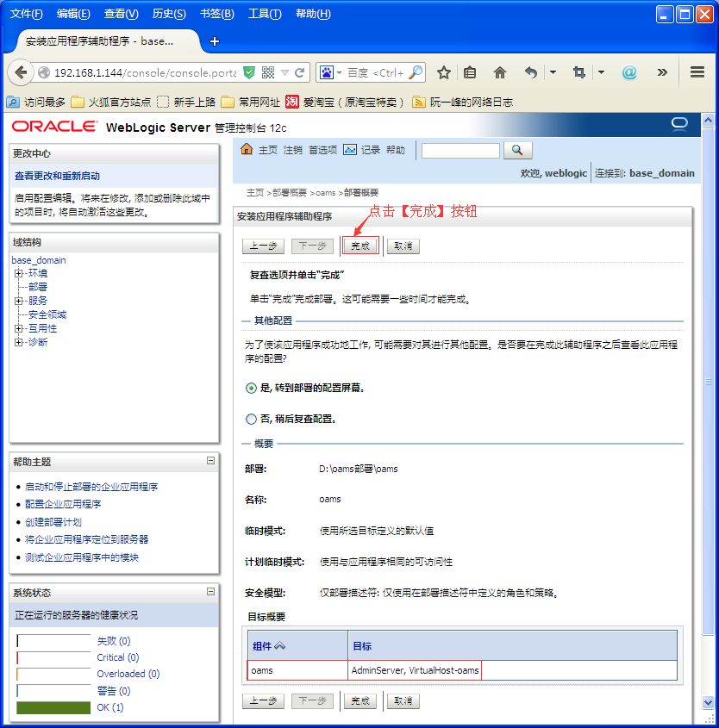Image resolution: width=719 pixels, height=728 pixels.
Task: Collapse the 系统状态 panel
Action: point(210,592)
